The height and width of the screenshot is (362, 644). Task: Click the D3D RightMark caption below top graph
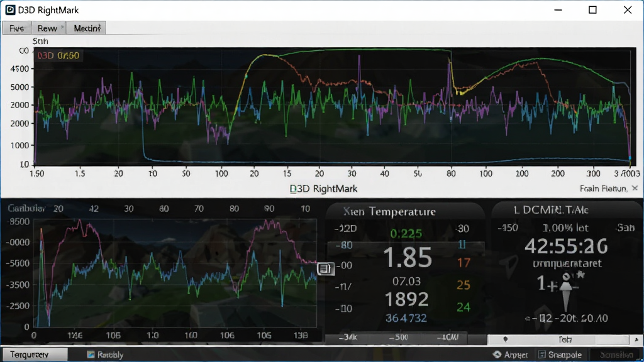pos(323,189)
